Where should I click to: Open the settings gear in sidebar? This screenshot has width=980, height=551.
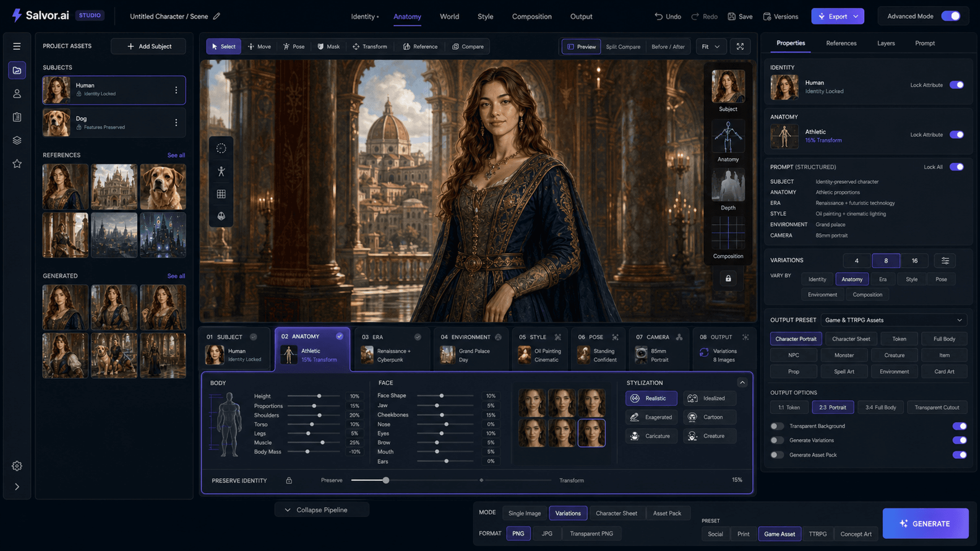tap(17, 466)
